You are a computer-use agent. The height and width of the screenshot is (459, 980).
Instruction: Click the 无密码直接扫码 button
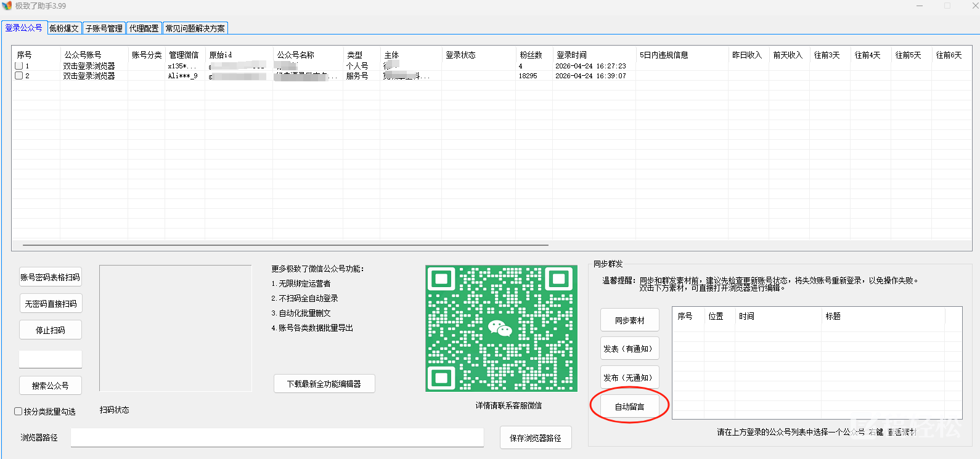tap(51, 304)
